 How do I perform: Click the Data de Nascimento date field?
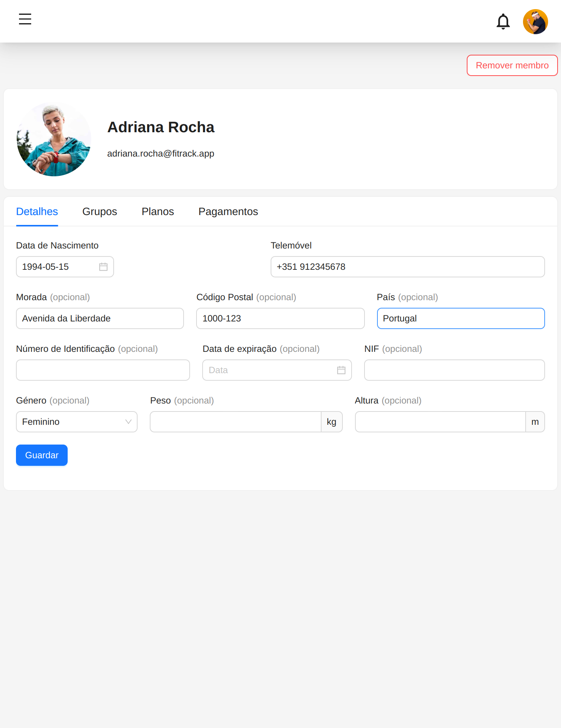(x=65, y=267)
